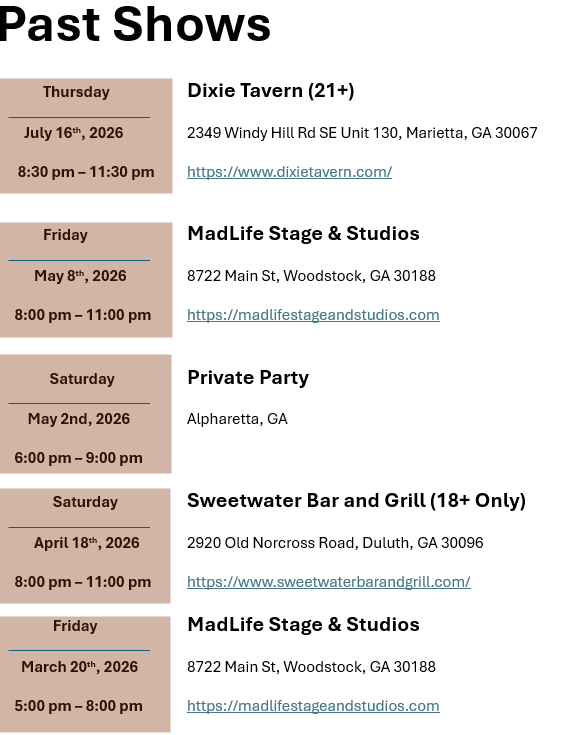The image size is (569, 735).
Task: Click the May 2nd, 2026 date
Action: (79, 419)
